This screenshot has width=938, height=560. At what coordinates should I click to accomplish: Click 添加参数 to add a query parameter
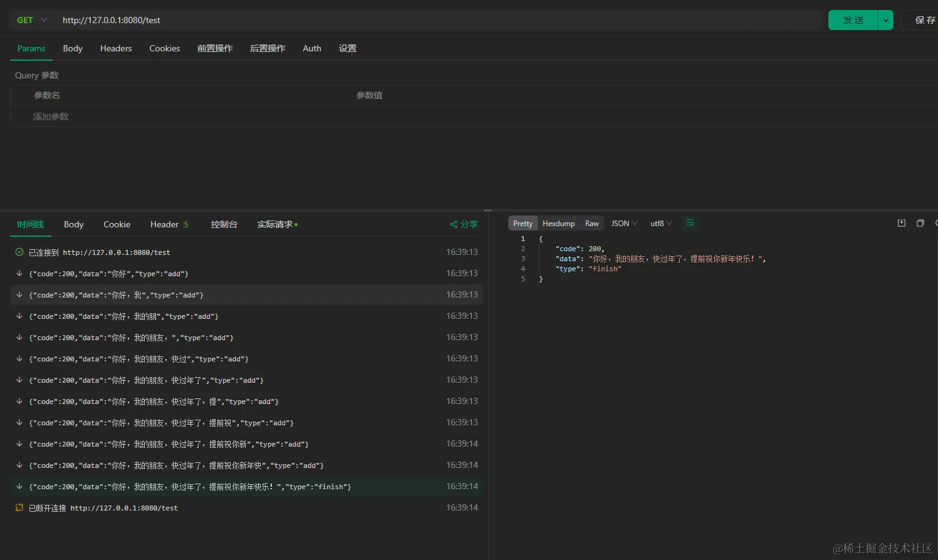[50, 116]
